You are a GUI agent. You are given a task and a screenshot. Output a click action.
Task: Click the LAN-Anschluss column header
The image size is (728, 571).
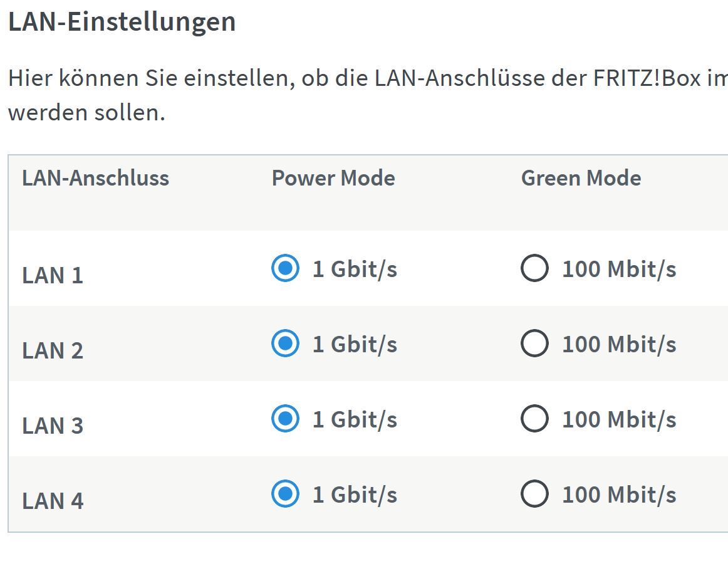(x=96, y=178)
